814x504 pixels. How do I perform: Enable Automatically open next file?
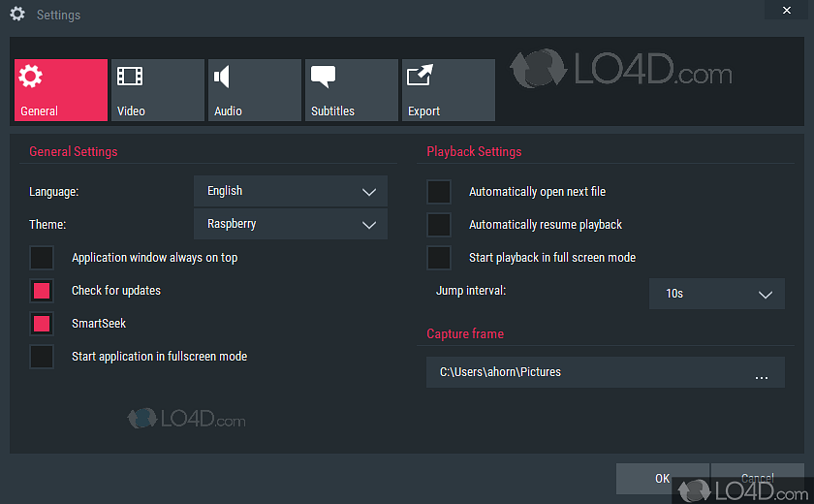[x=439, y=192]
